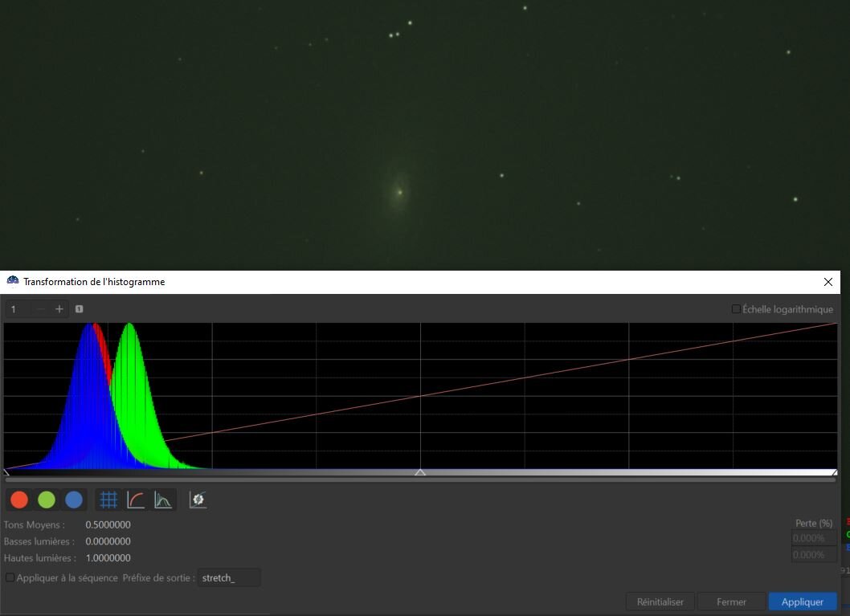850x616 pixels.
Task: Toggle the green channel button
Action: pyautogui.click(x=47, y=500)
